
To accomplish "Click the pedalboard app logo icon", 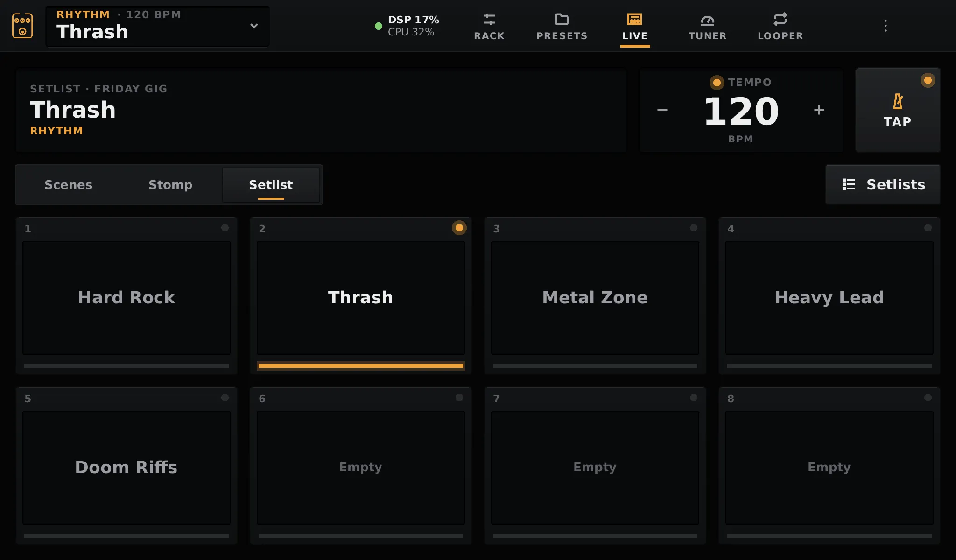I will pyautogui.click(x=22, y=26).
